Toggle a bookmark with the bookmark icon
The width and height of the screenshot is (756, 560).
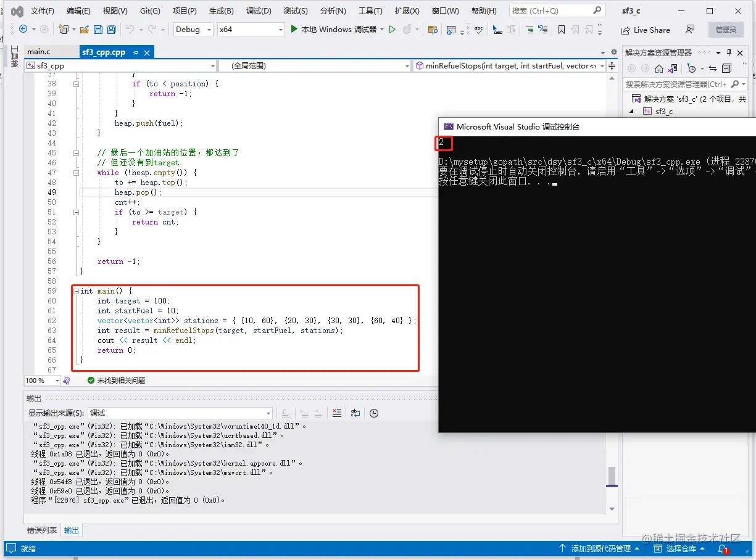[x=561, y=29]
